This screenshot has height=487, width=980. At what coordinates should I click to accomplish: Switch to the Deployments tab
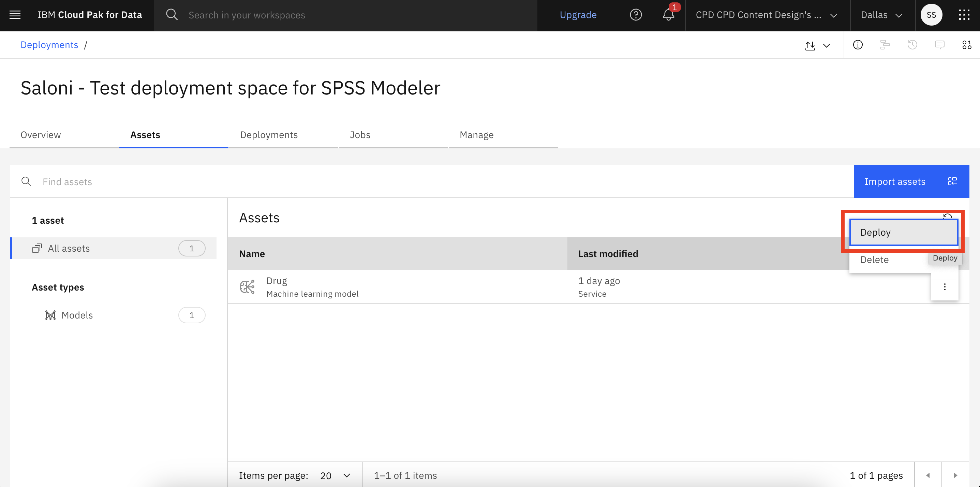pyautogui.click(x=269, y=134)
